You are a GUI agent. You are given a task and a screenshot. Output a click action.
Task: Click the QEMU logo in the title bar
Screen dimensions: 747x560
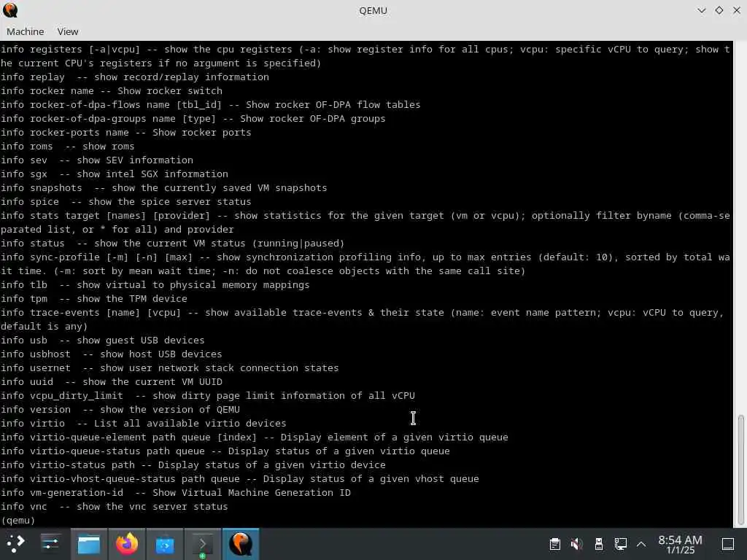click(10, 10)
